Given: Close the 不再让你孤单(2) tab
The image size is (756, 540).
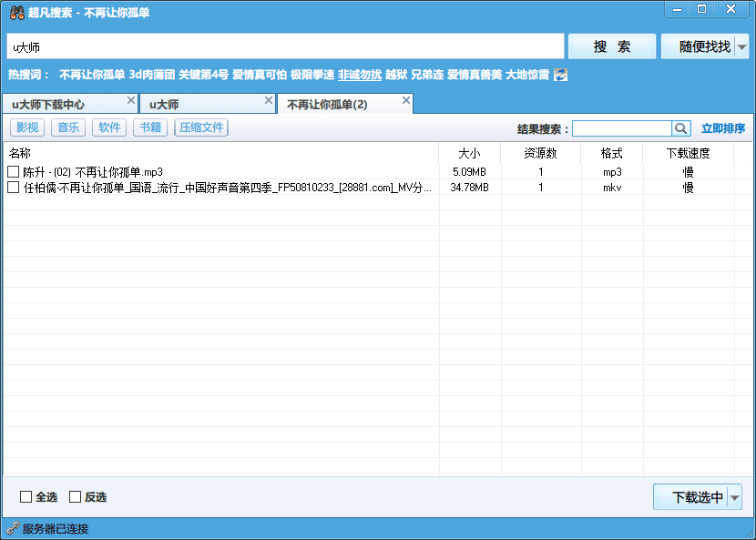Looking at the screenshot, I should point(406,100).
